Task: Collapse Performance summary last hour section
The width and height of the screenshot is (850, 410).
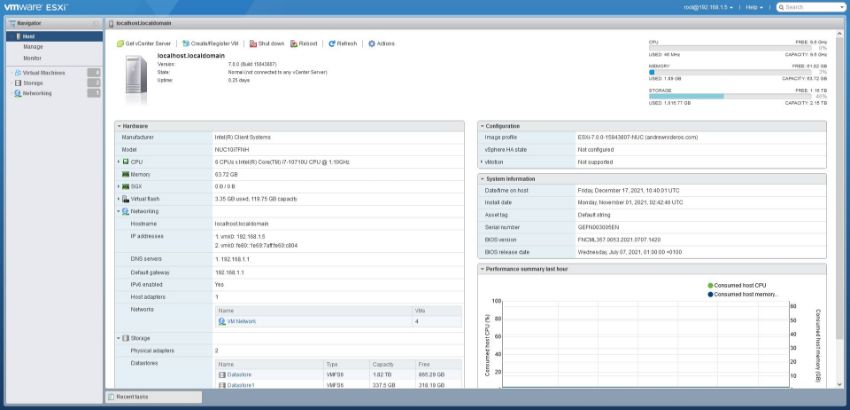Action: 482,269
